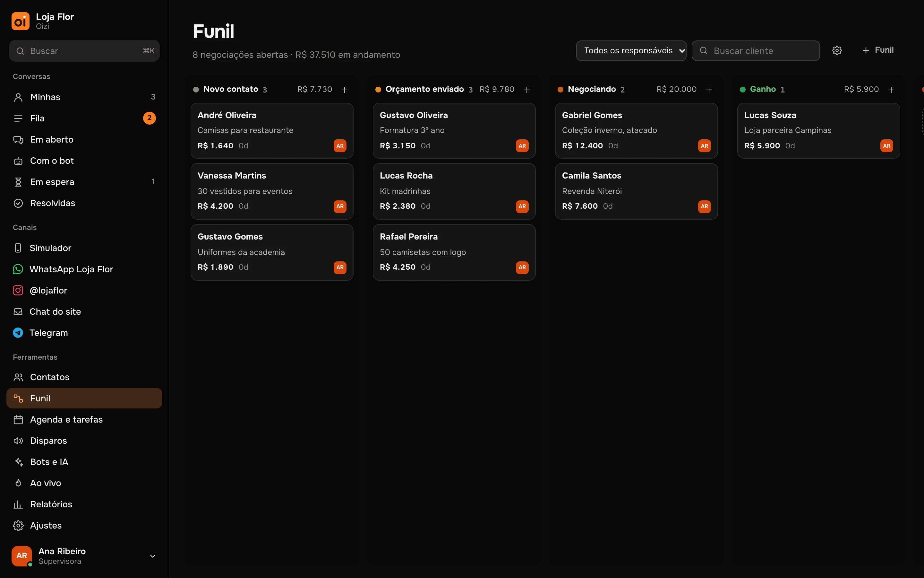Open Chat do site channel

click(x=84, y=311)
